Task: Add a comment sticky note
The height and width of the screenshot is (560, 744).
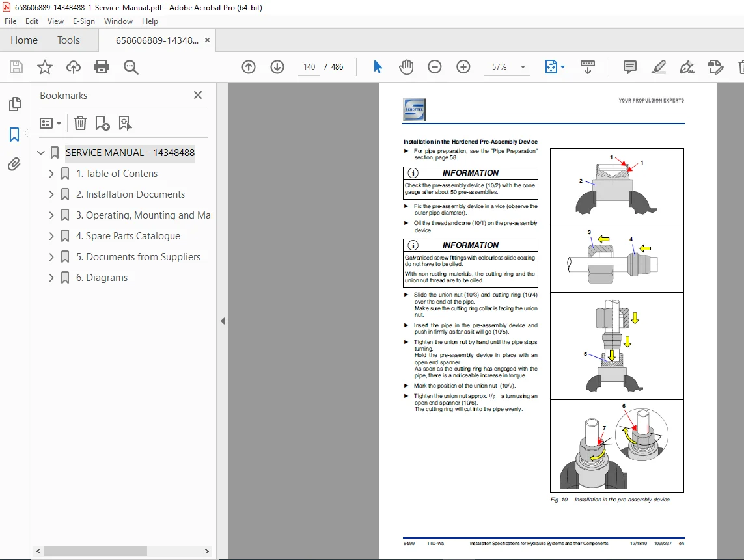Action: (629, 67)
